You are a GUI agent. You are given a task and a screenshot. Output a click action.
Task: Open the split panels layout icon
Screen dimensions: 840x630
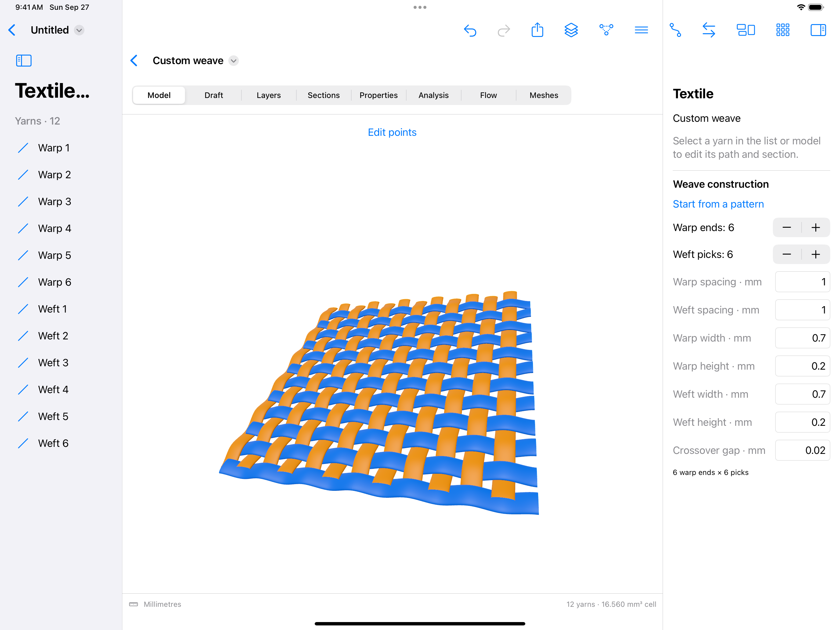click(745, 30)
